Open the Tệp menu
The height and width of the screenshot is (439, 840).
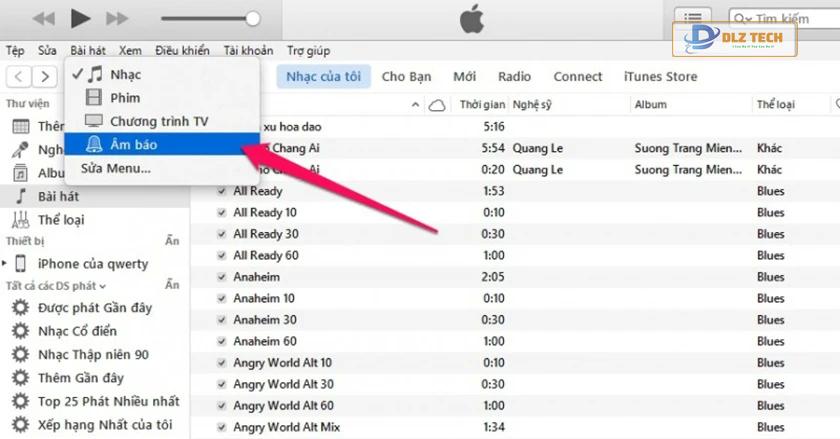(x=15, y=51)
